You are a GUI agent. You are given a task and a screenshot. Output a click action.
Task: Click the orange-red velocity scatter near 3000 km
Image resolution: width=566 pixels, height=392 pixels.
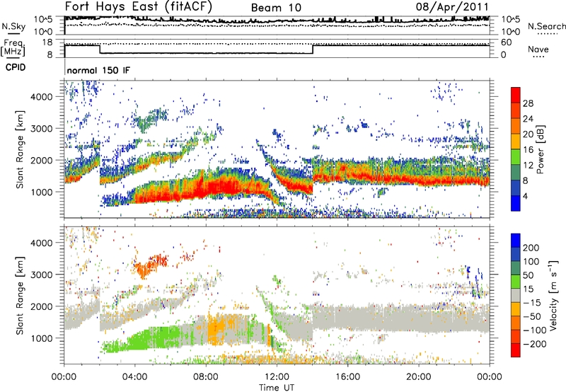pos(150,265)
